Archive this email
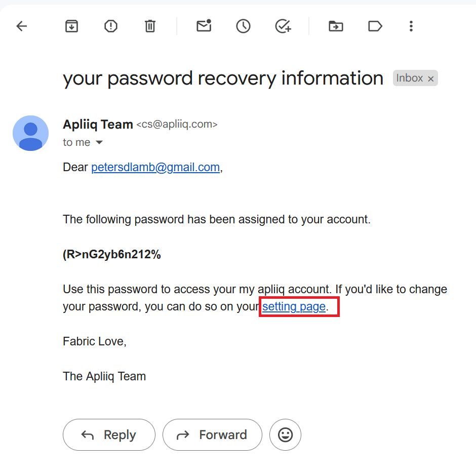476x474 pixels. click(72, 26)
